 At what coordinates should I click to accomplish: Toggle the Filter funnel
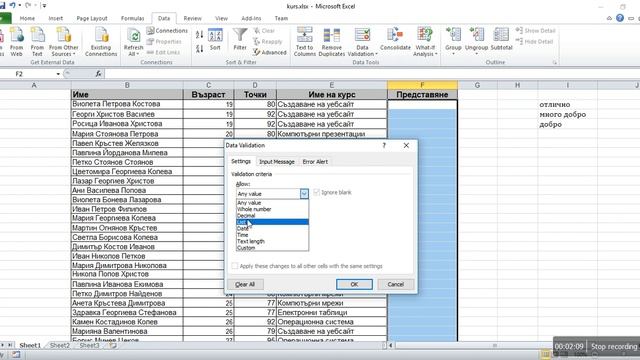(240, 40)
